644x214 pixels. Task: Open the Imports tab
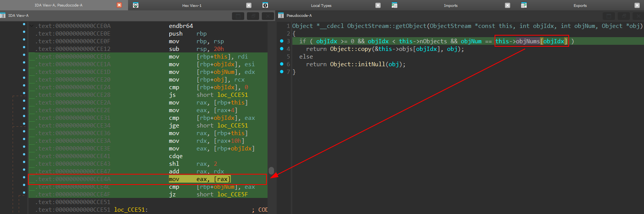click(451, 5)
